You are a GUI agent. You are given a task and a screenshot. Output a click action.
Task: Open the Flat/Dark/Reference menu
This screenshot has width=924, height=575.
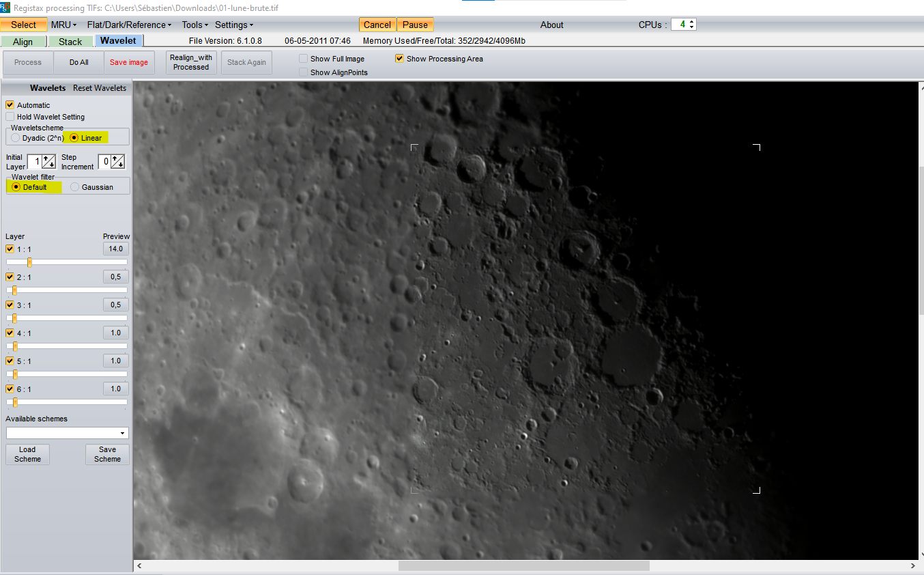coord(130,25)
